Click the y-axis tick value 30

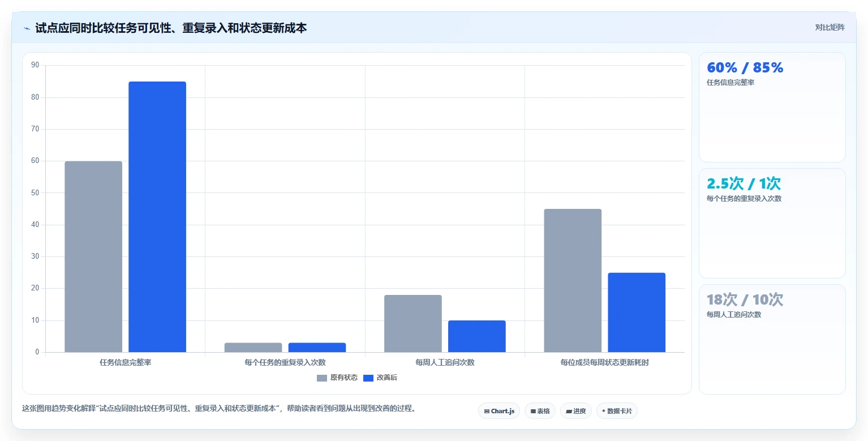point(35,256)
